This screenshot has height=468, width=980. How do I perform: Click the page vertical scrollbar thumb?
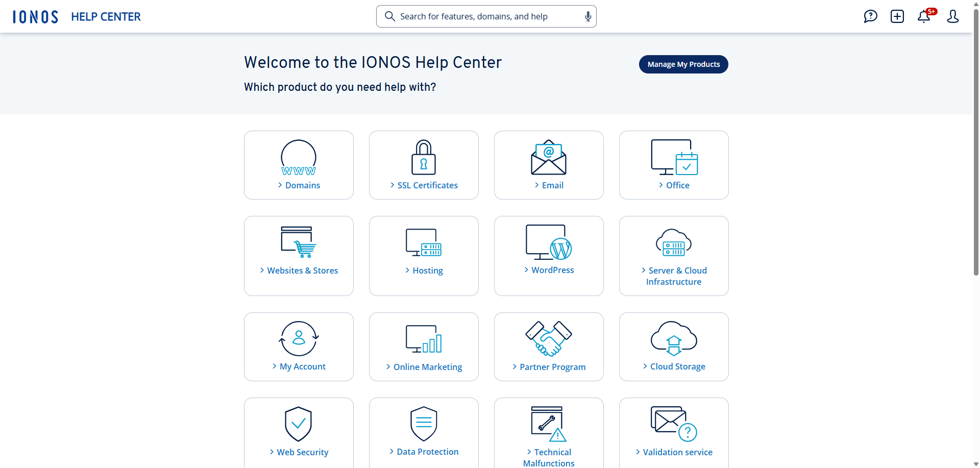[976, 142]
